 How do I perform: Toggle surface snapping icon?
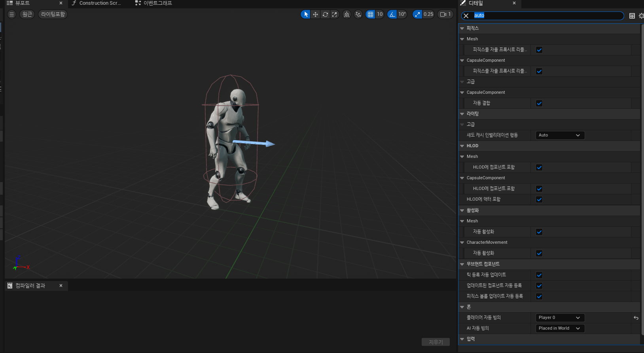click(x=358, y=14)
